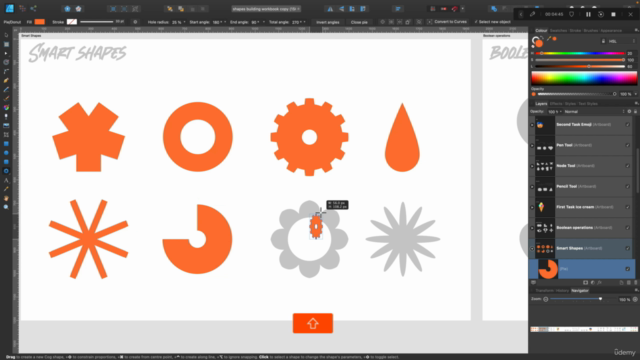The height and width of the screenshot is (360, 640).
Task: Select the Pen tool
Action: coord(6,80)
